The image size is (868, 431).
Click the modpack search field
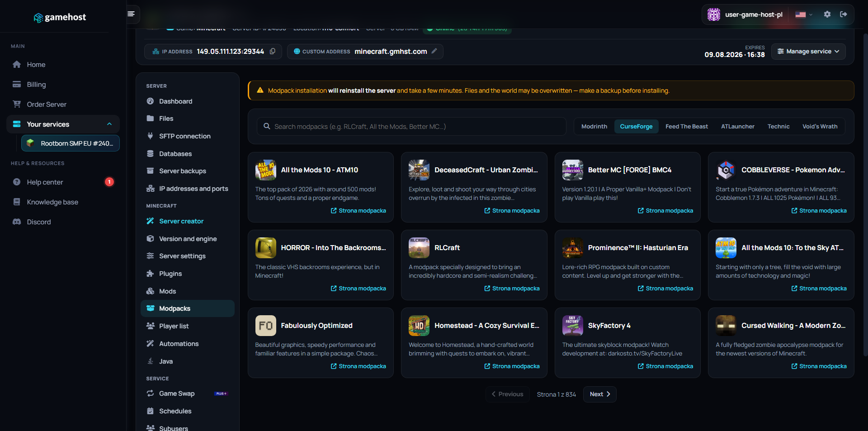point(411,127)
